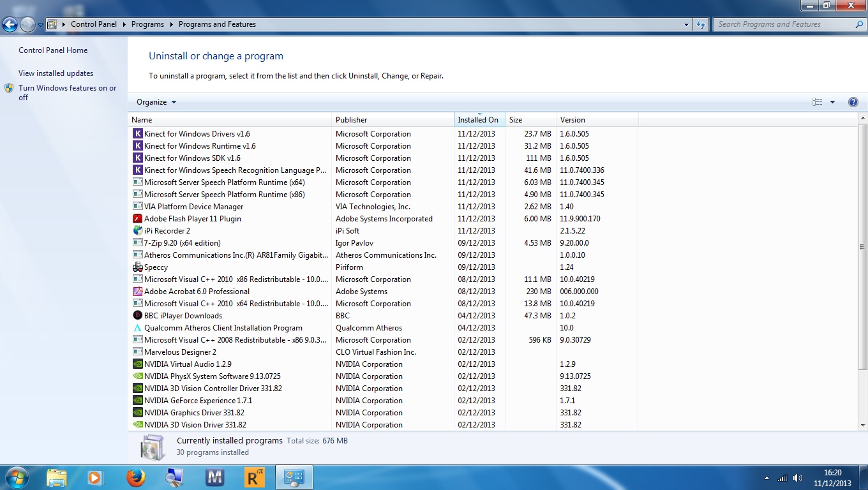The height and width of the screenshot is (490, 868).
Task: Click the Marvelous Designer 2 icon
Action: click(138, 352)
